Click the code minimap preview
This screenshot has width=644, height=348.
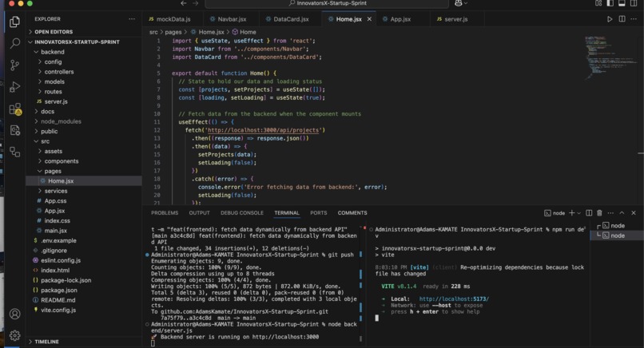point(610,57)
